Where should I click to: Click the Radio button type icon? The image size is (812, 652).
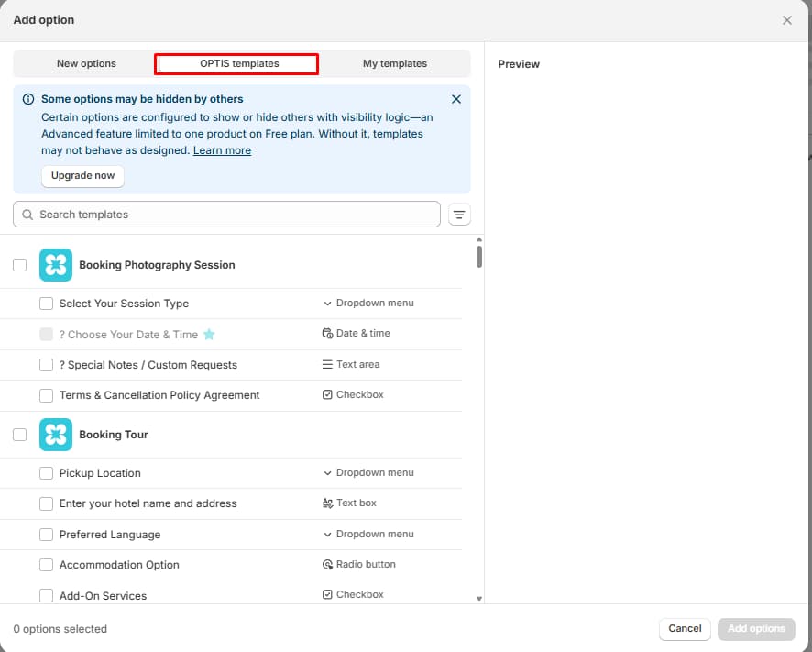(x=327, y=564)
